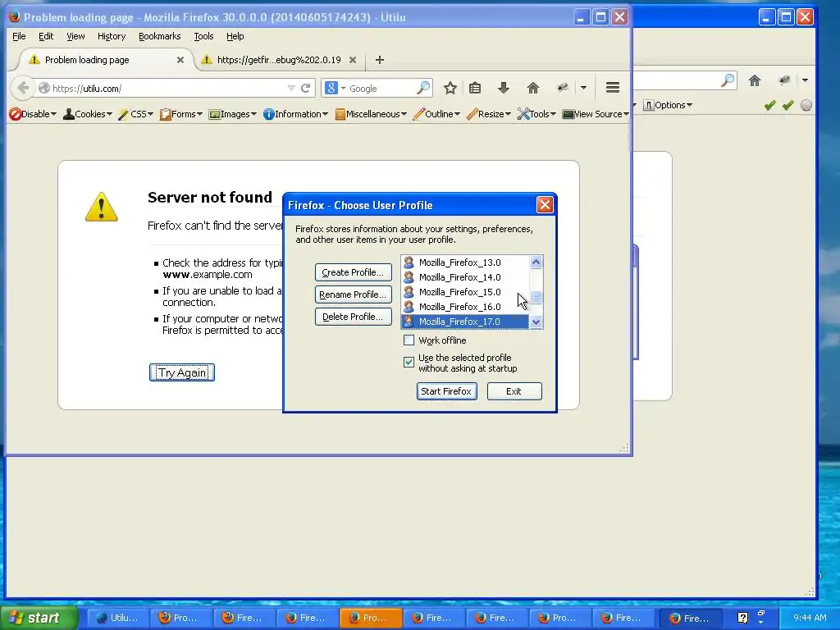Image resolution: width=840 pixels, height=630 pixels.
Task: Click the highlighted orange Pro... taskbar button
Action: [371, 618]
